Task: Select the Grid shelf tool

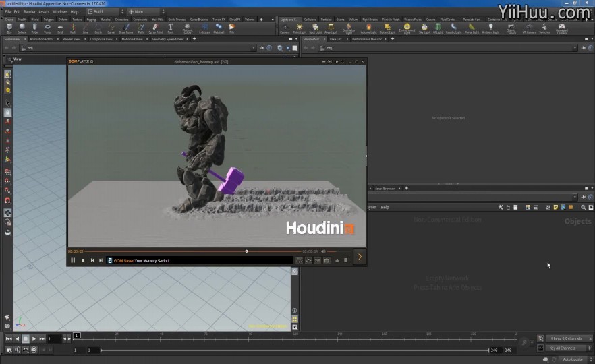Action: [x=60, y=28]
